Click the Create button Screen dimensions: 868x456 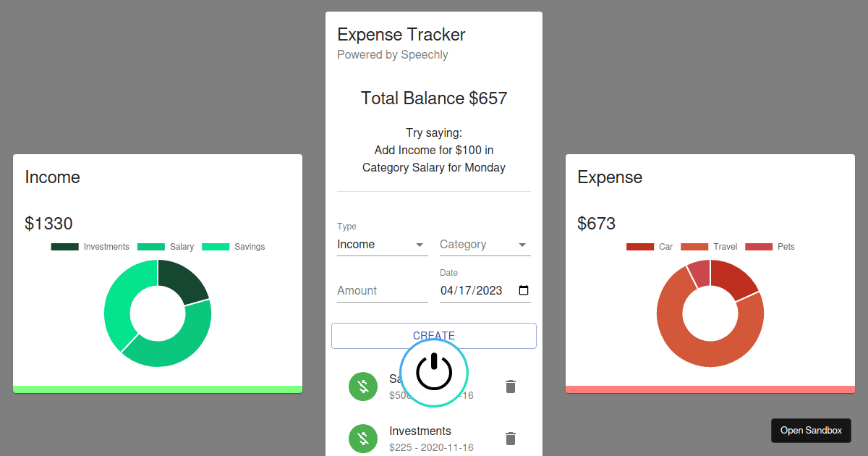[434, 334]
